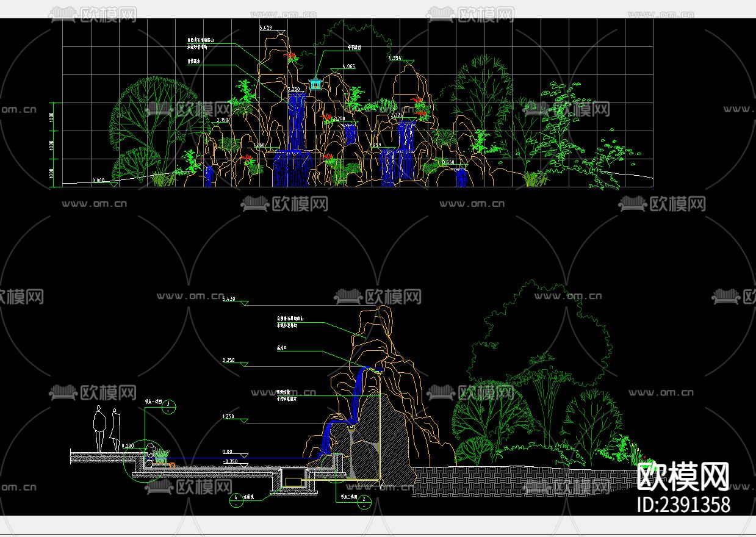This screenshot has width=756, height=537.
Task: Click the 5.629 elevation label atop the rockery
Action: (265, 28)
